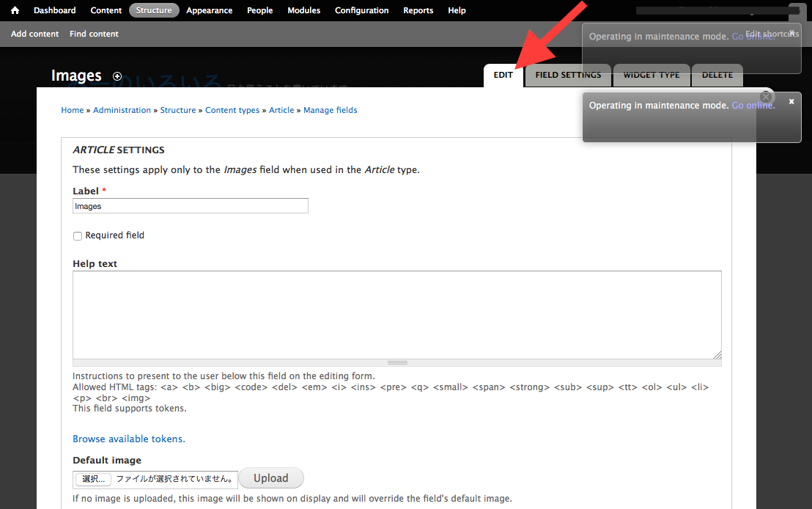The image size is (812, 509).
Task: Open the Reports menu
Action: [x=418, y=10]
